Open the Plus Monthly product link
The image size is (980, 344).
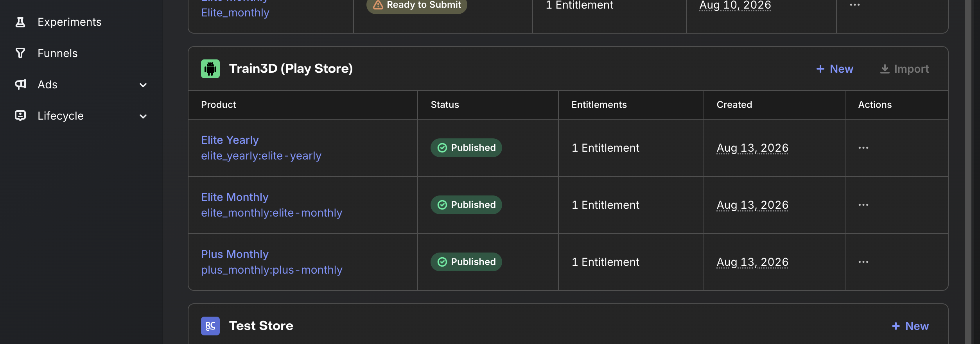[x=235, y=254]
